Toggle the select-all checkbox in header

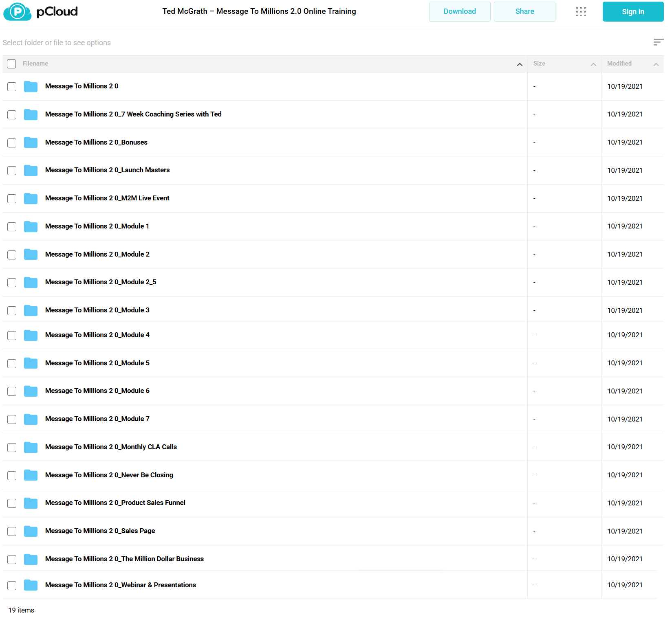tap(11, 64)
